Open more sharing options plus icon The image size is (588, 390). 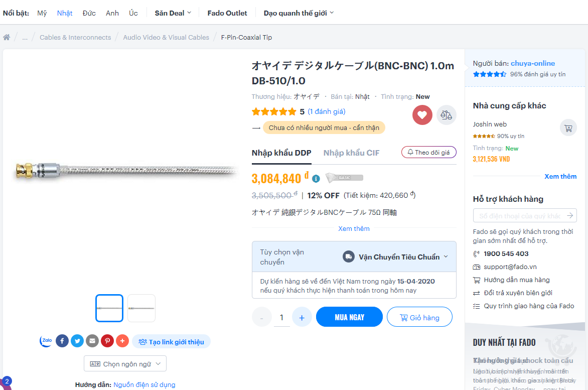pyautogui.click(x=122, y=341)
